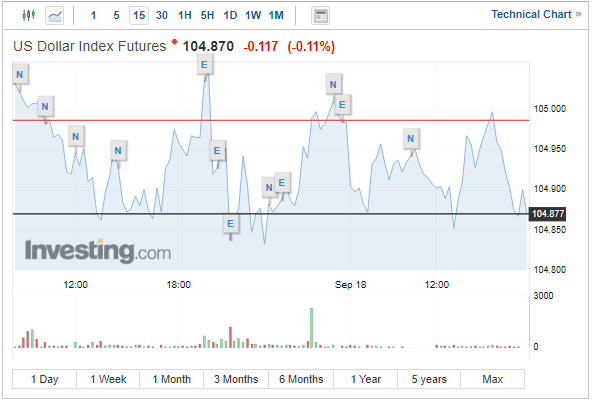Select the 5H interval
The width and height of the screenshot is (592, 402).
[x=207, y=15]
